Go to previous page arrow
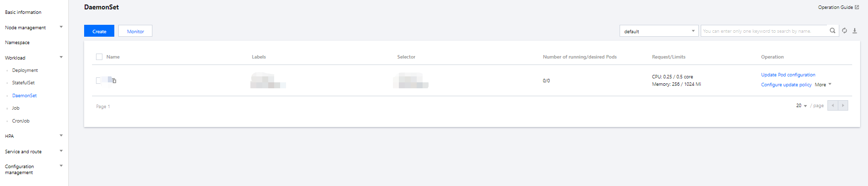 point(833,106)
